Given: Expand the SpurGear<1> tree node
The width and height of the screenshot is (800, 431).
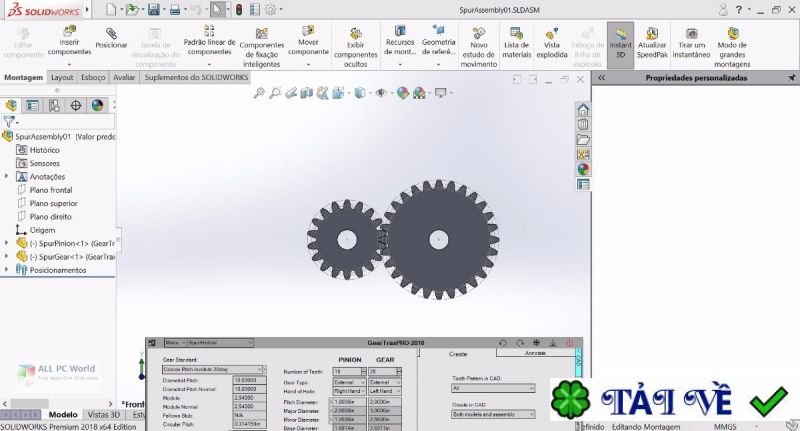Looking at the screenshot, I should [x=6, y=257].
